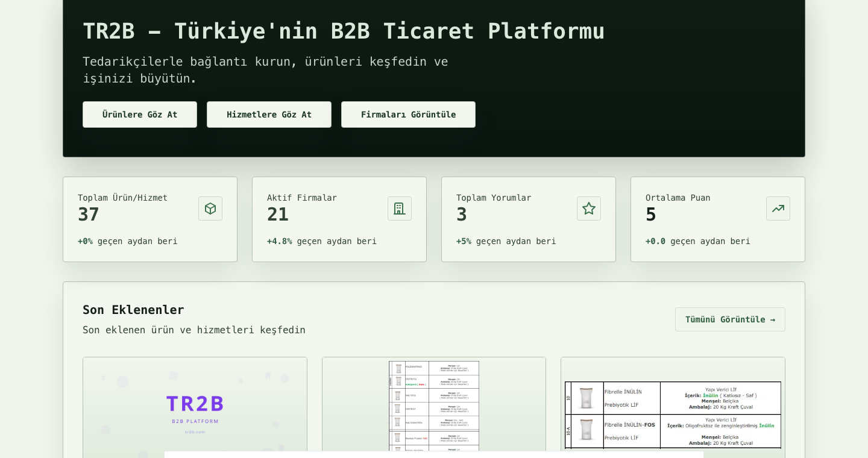This screenshot has height=458, width=868.
Task: Click the Toplam Yorumlar label
Action: [x=494, y=198]
